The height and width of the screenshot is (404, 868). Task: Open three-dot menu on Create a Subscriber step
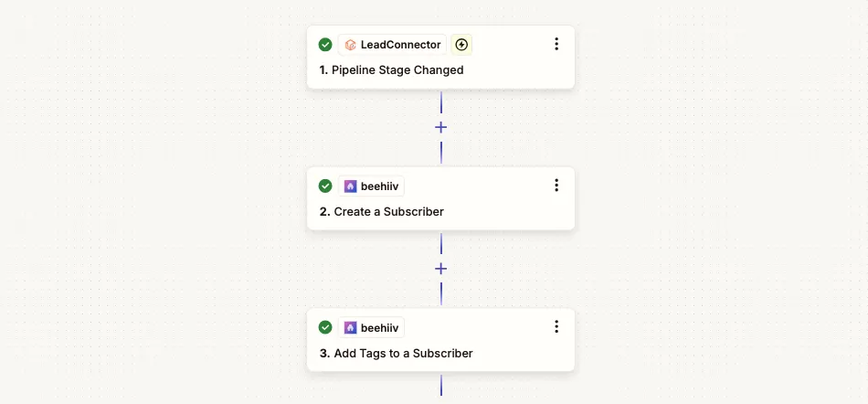(x=556, y=186)
